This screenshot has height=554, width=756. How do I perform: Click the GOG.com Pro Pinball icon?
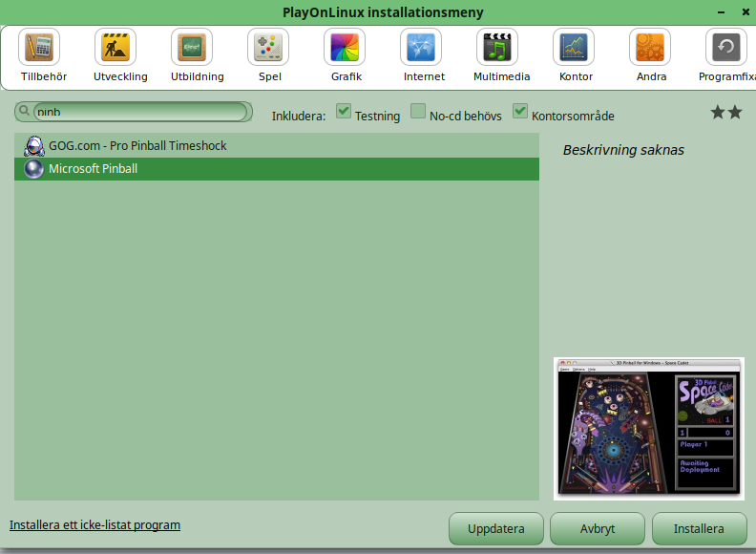[34, 146]
